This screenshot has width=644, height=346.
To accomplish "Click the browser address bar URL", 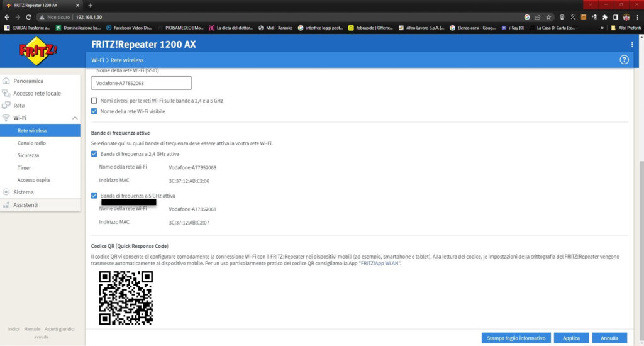I will [x=89, y=17].
